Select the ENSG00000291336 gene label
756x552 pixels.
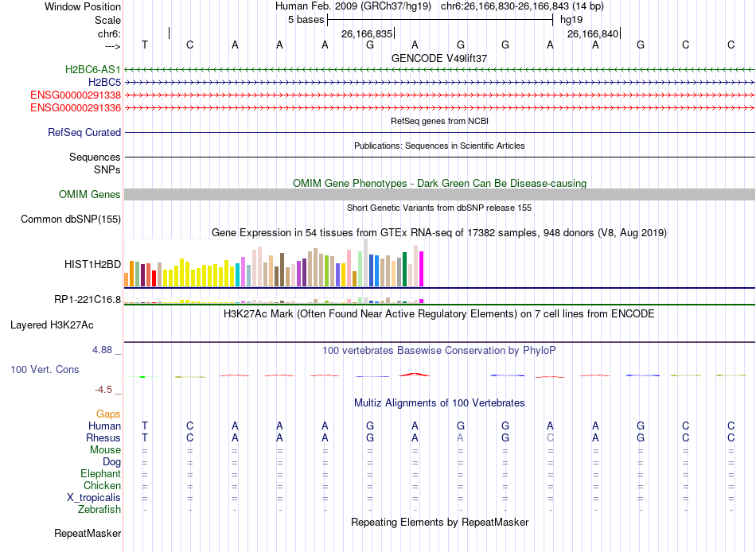tap(76, 107)
